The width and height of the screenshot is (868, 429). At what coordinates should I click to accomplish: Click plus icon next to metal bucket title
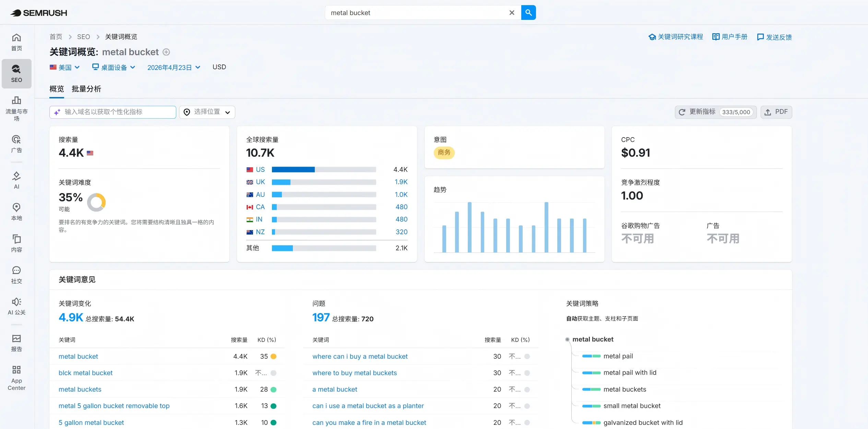coord(166,52)
